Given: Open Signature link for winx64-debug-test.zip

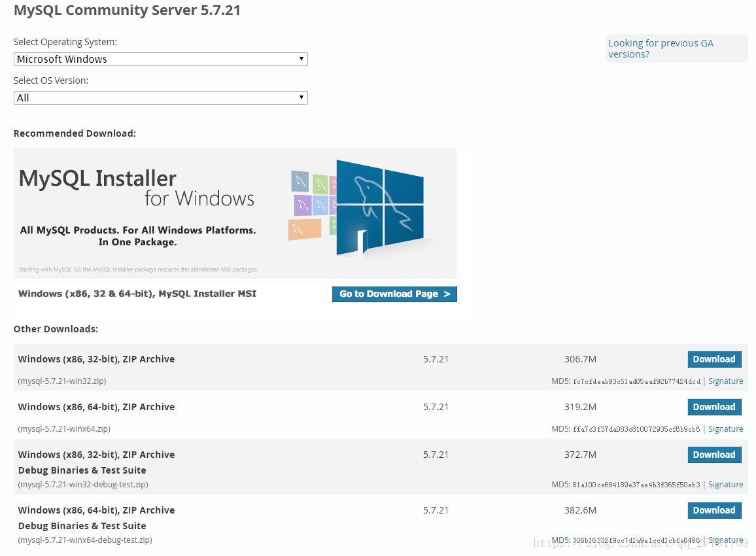Looking at the screenshot, I should [x=726, y=540].
